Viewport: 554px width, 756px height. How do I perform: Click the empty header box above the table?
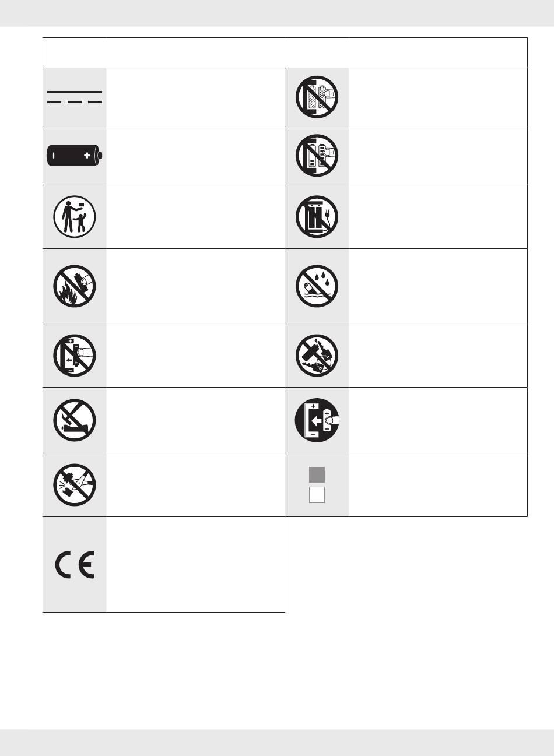pos(285,52)
